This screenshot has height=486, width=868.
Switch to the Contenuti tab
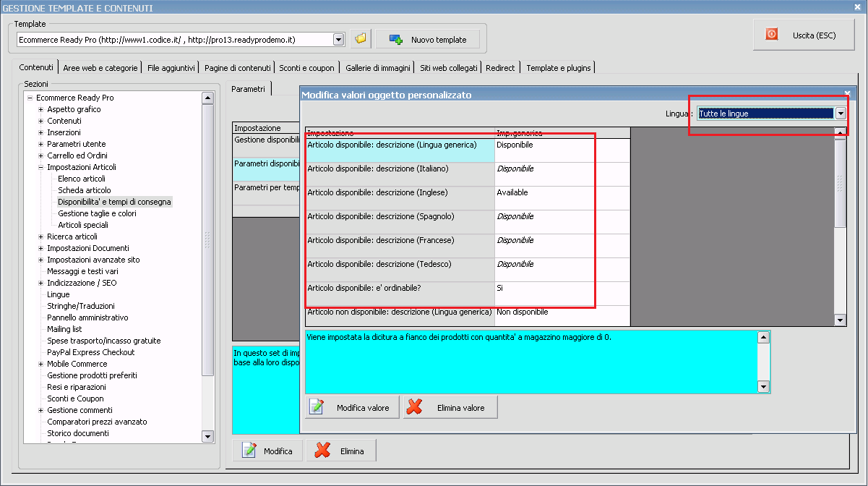click(x=37, y=68)
